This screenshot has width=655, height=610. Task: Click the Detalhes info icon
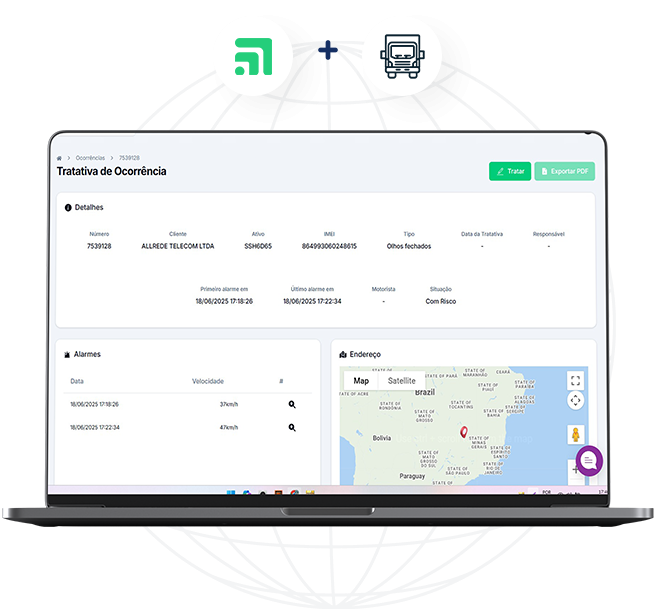(x=68, y=208)
